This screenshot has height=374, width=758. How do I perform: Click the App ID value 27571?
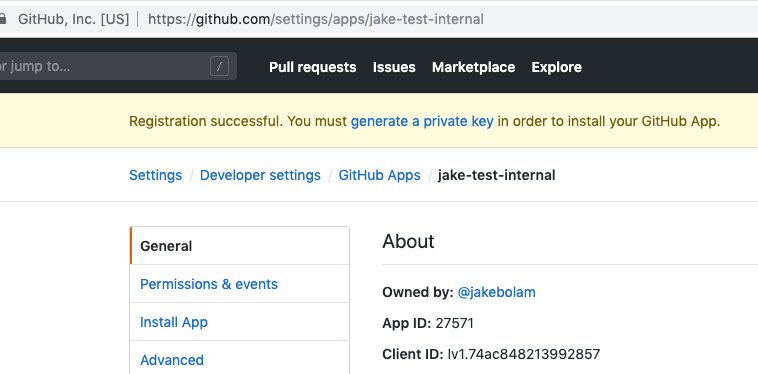pos(454,323)
